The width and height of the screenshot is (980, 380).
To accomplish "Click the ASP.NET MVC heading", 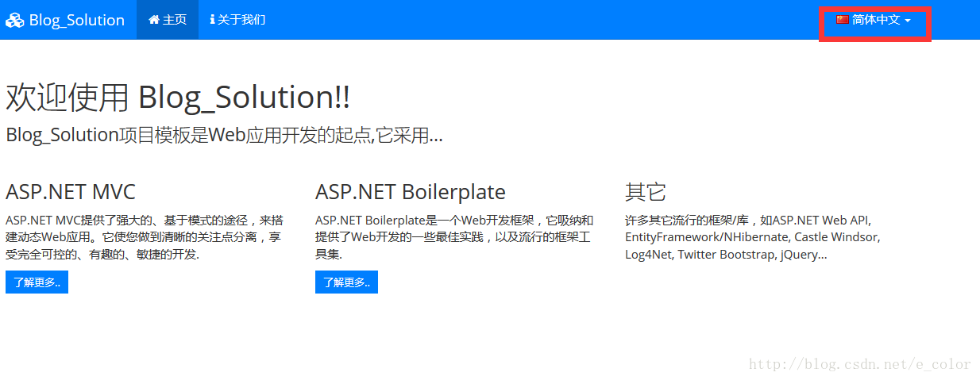I will click(x=71, y=191).
